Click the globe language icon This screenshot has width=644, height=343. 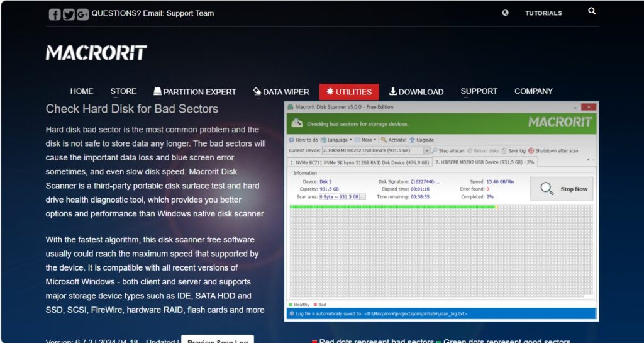tap(505, 13)
